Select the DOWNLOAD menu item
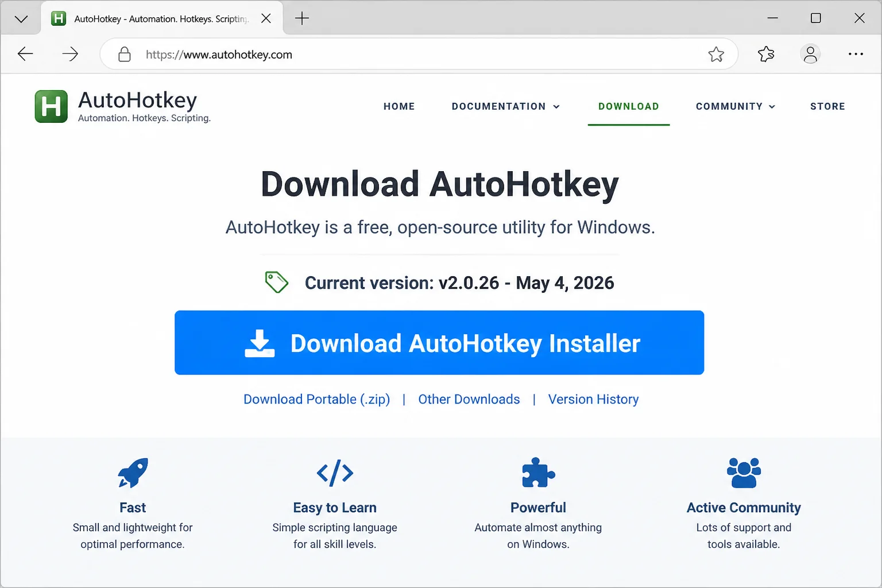This screenshot has width=882, height=588. click(x=629, y=106)
